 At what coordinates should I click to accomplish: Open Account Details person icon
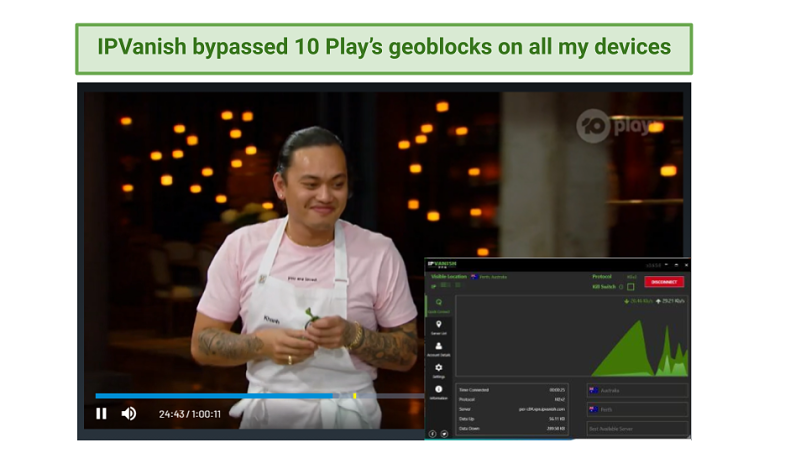click(439, 348)
